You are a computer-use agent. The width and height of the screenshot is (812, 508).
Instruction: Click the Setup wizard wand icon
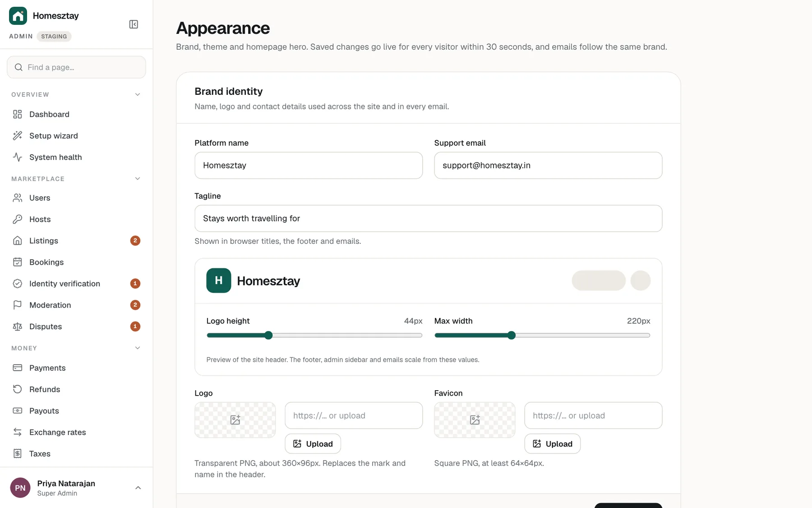pyautogui.click(x=18, y=135)
